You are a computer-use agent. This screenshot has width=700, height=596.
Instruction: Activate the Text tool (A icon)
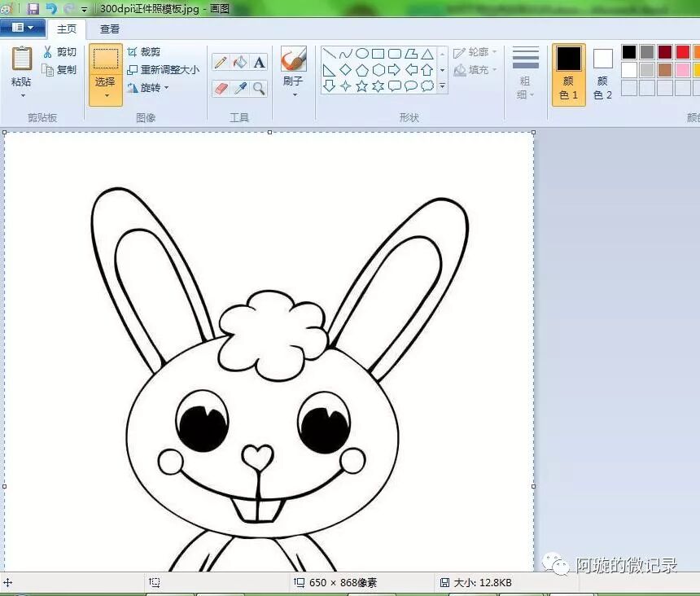pyautogui.click(x=259, y=63)
